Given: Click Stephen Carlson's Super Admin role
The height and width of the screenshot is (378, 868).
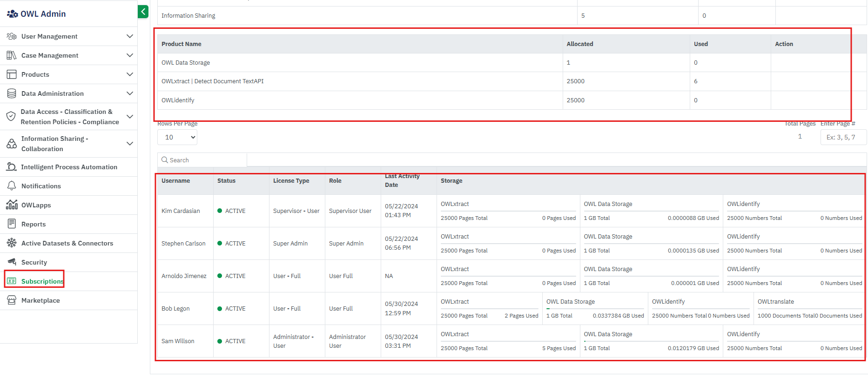Looking at the screenshot, I should tap(346, 244).
